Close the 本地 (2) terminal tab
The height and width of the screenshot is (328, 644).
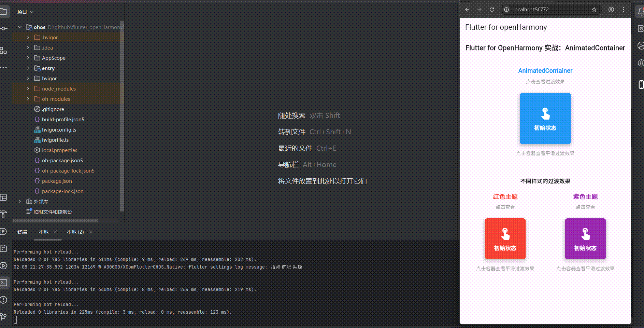point(91,232)
